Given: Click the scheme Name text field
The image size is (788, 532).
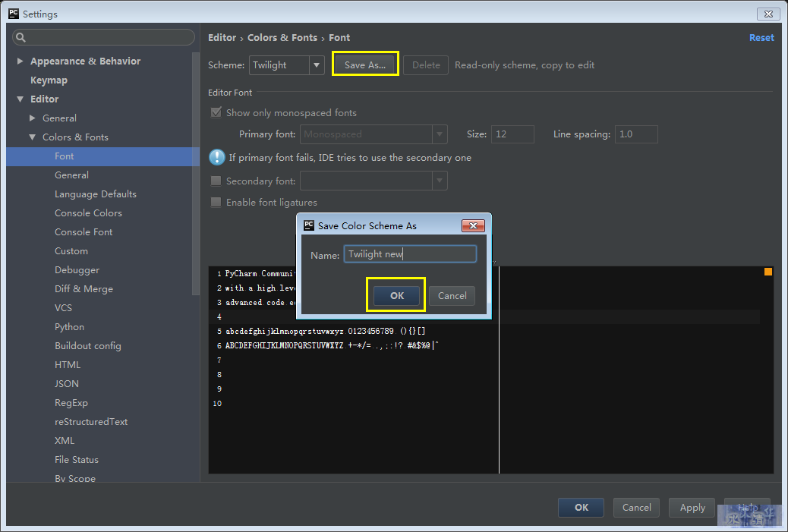Looking at the screenshot, I should 410,253.
